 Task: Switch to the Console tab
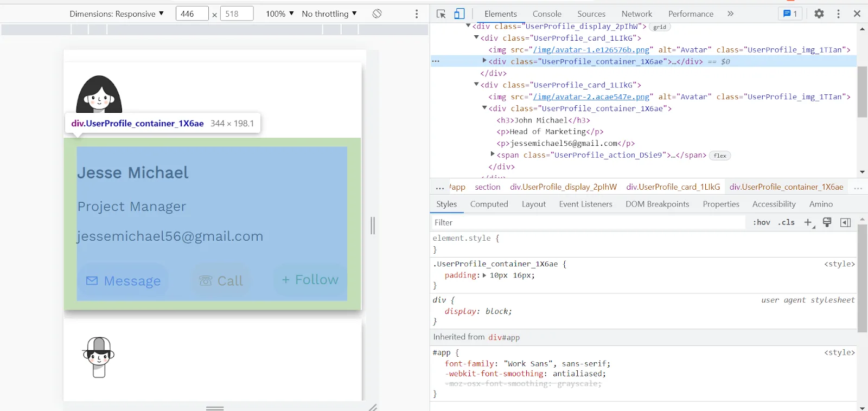pyautogui.click(x=547, y=14)
